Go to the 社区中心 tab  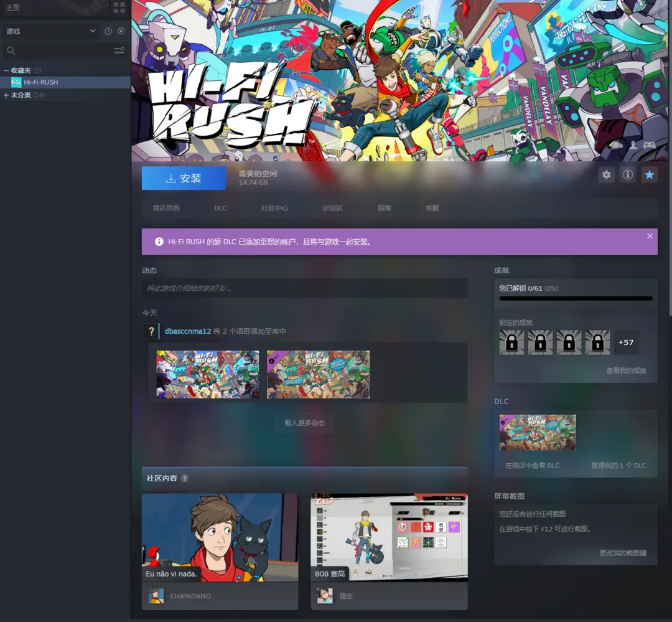[x=274, y=208]
